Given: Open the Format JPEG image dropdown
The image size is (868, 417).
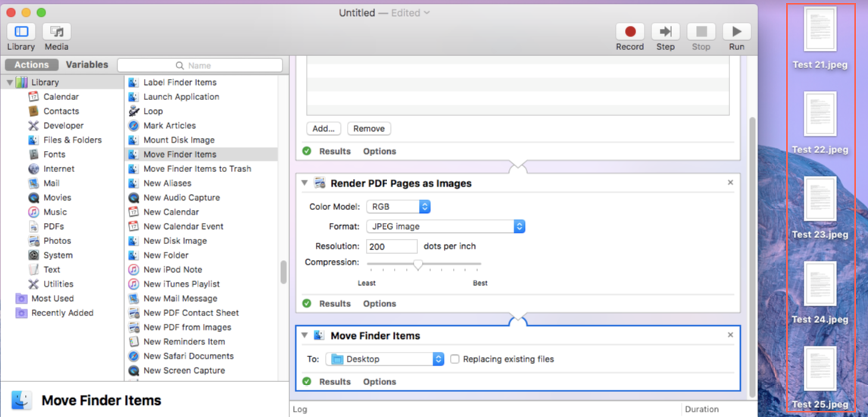Looking at the screenshot, I should 445,226.
